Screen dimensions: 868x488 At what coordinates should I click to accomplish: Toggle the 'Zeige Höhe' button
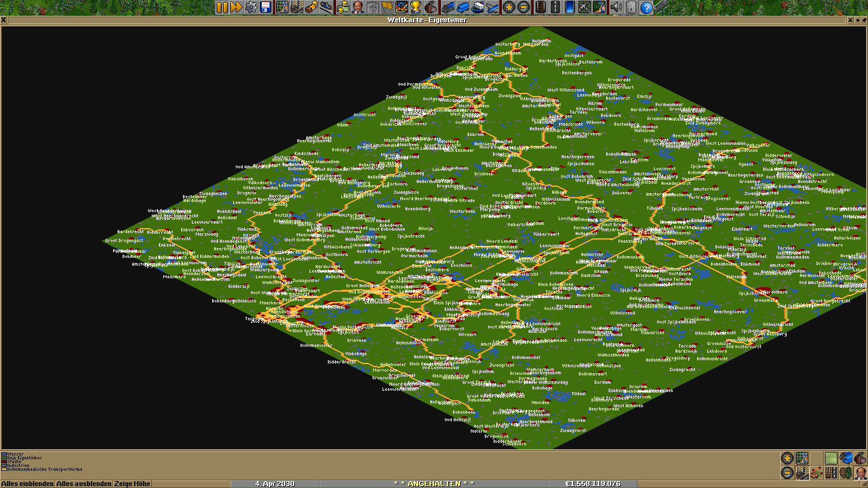click(132, 484)
